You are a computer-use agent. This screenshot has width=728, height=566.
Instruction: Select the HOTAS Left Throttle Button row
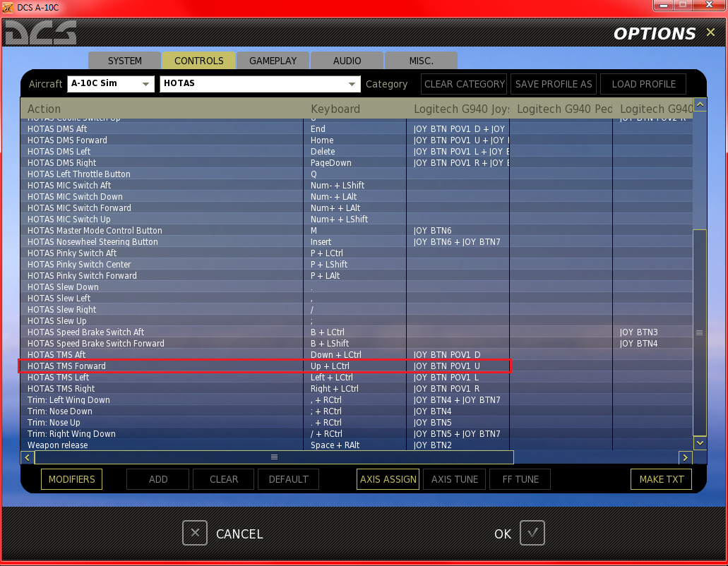coord(357,174)
